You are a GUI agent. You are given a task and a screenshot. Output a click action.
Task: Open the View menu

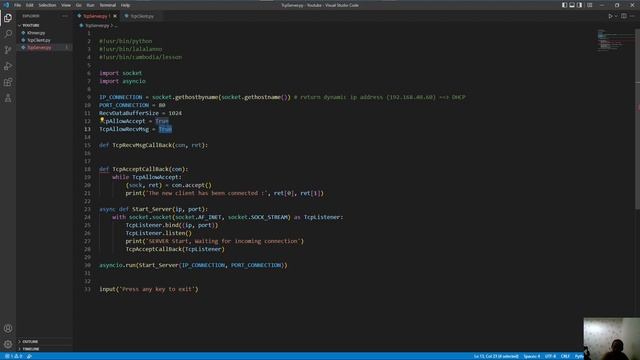click(x=66, y=5)
